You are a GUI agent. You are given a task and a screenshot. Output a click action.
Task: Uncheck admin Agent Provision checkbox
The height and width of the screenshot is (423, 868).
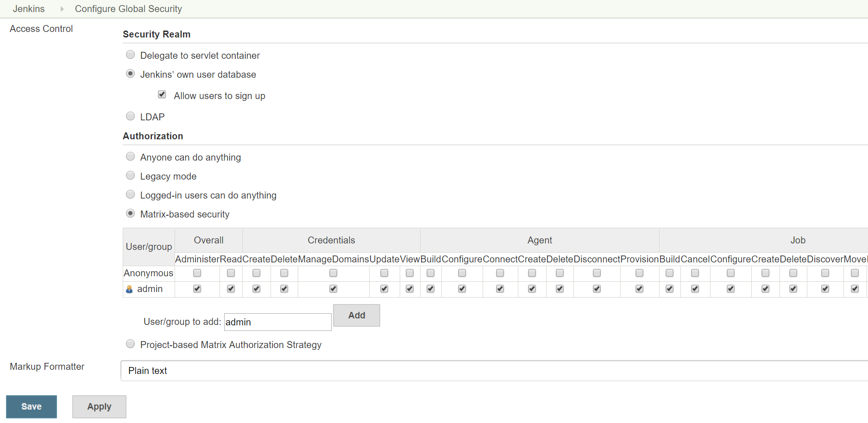pos(640,289)
